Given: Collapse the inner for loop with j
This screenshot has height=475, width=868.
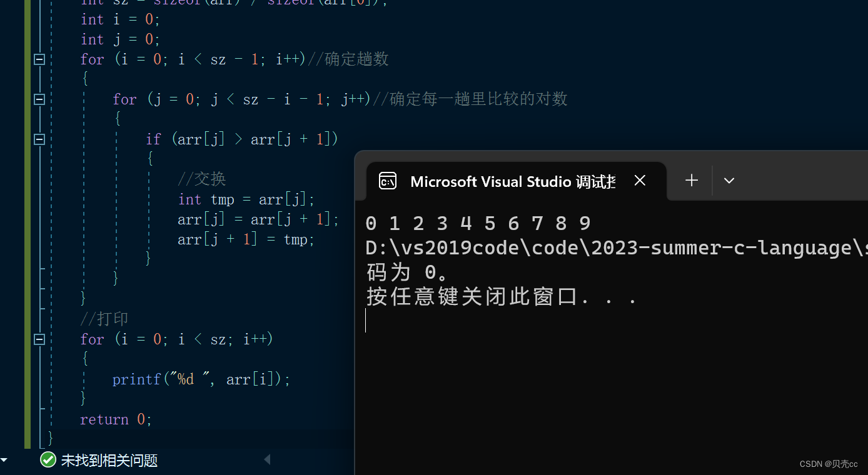Looking at the screenshot, I should [39, 99].
